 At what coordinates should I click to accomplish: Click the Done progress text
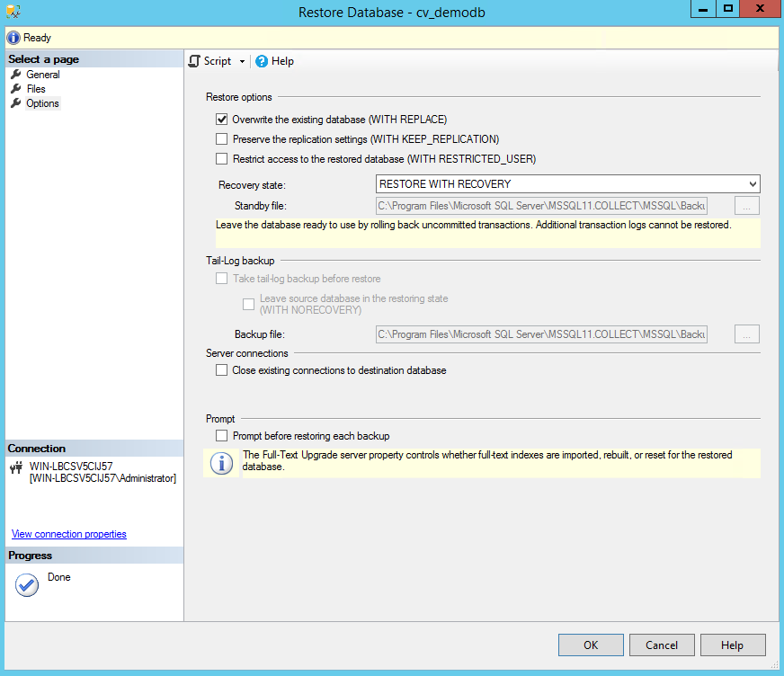(59, 577)
